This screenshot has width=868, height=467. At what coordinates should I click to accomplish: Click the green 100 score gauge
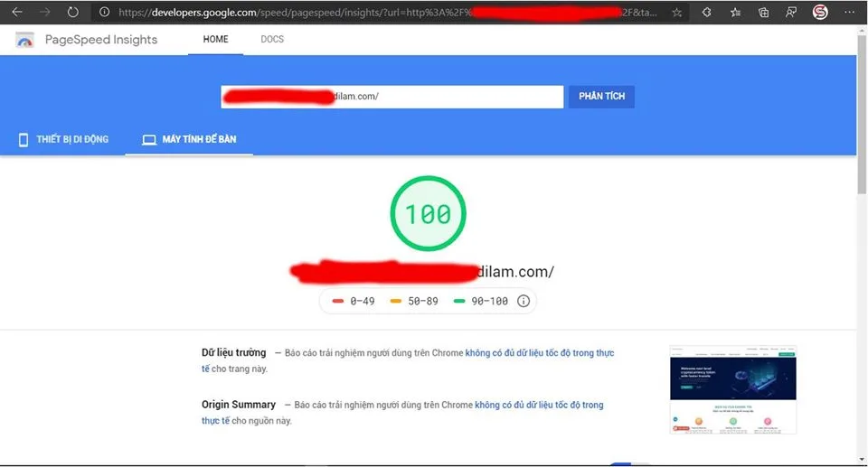[428, 213]
